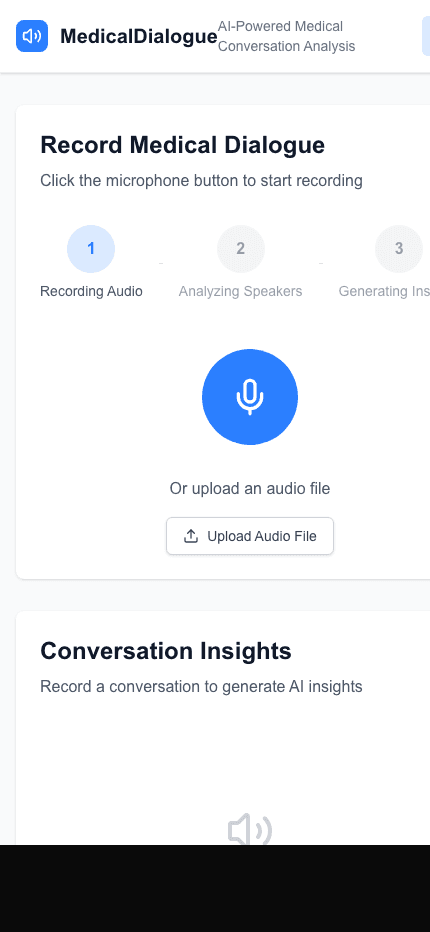
Task: Click the Analyzing Speakers step label
Action: tap(240, 291)
